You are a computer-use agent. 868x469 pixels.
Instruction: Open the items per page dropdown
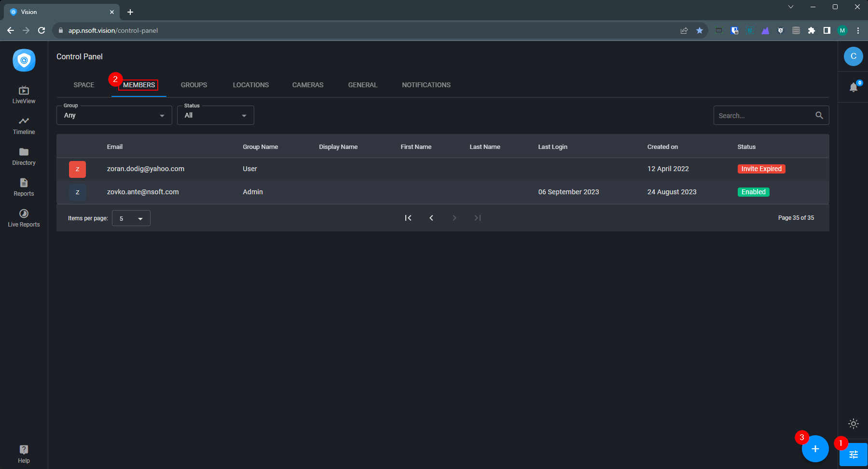click(x=131, y=218)
